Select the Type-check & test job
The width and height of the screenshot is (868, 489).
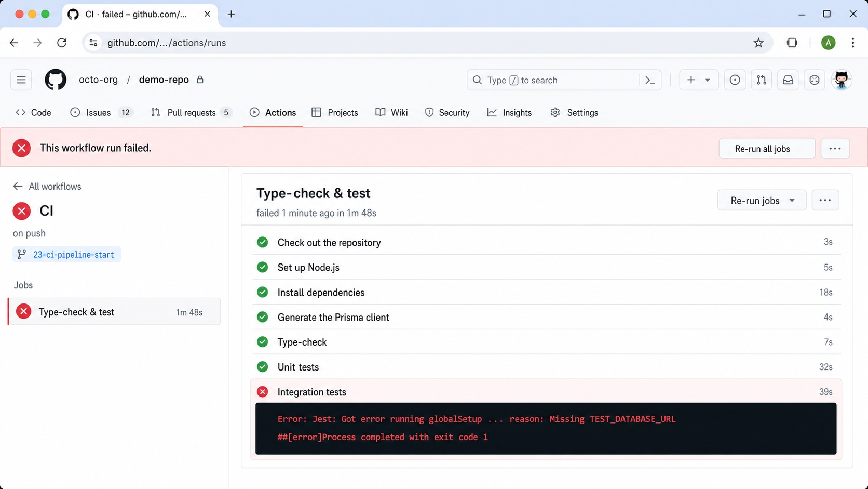point(114,312)
